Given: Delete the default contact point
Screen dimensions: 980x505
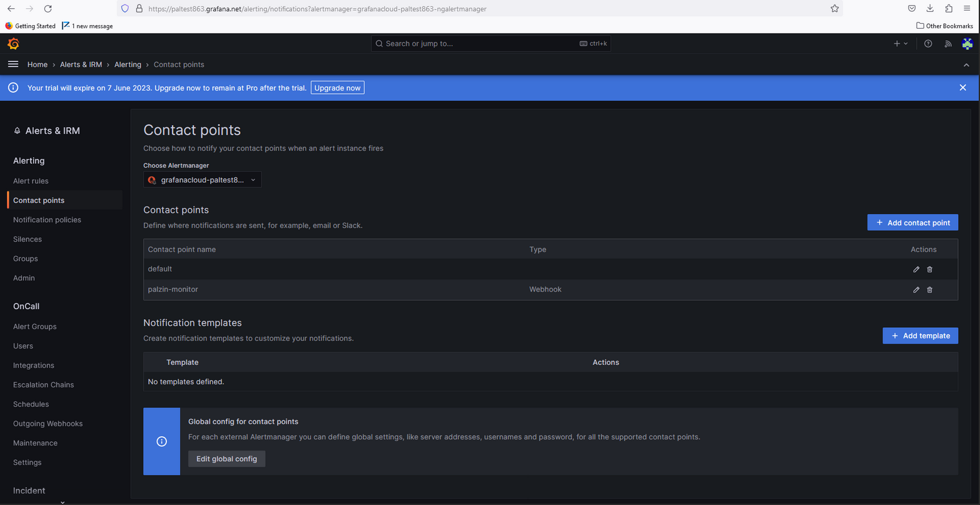Looking at the screenshot, I should coord(929,269).
